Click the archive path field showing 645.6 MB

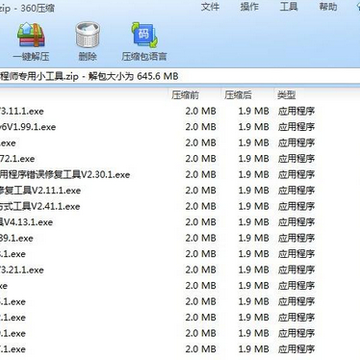(x=180, y=76)
